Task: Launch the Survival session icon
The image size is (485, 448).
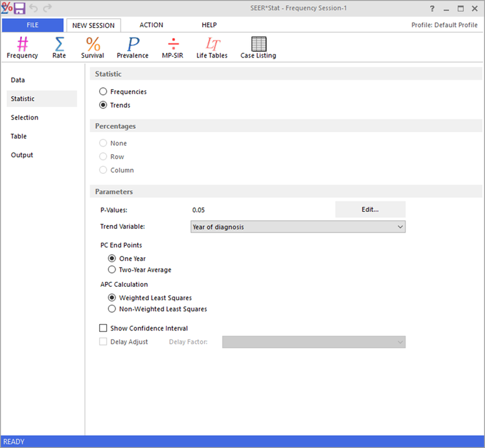Action: pos(93,47)
